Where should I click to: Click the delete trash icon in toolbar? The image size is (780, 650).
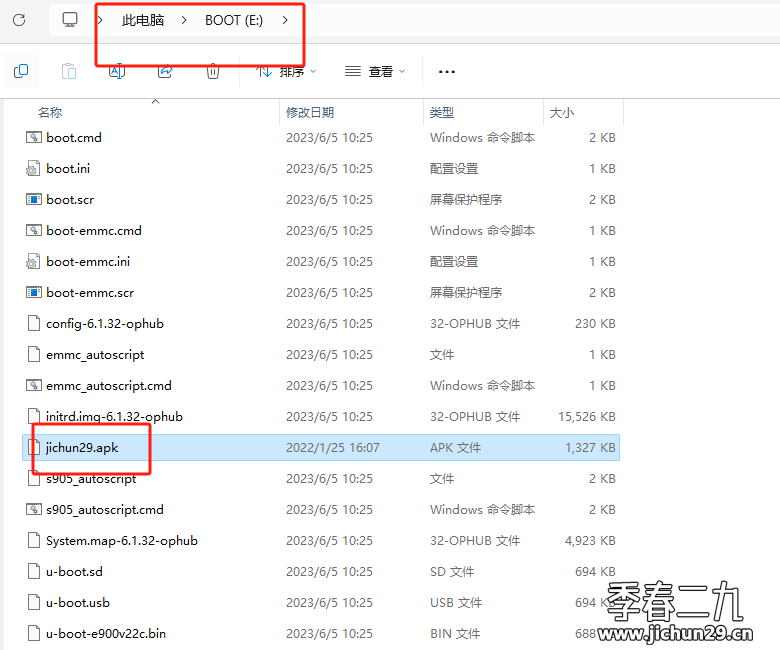213,72
